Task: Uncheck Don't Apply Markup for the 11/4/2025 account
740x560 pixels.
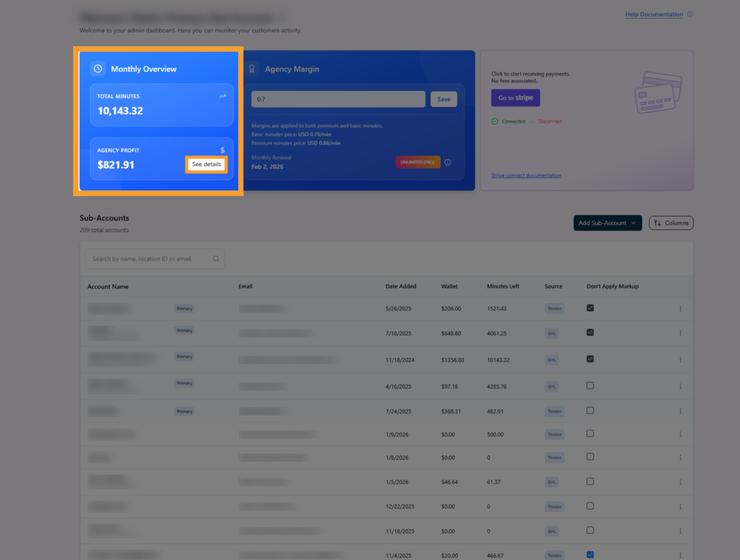Action: point(590,555)
